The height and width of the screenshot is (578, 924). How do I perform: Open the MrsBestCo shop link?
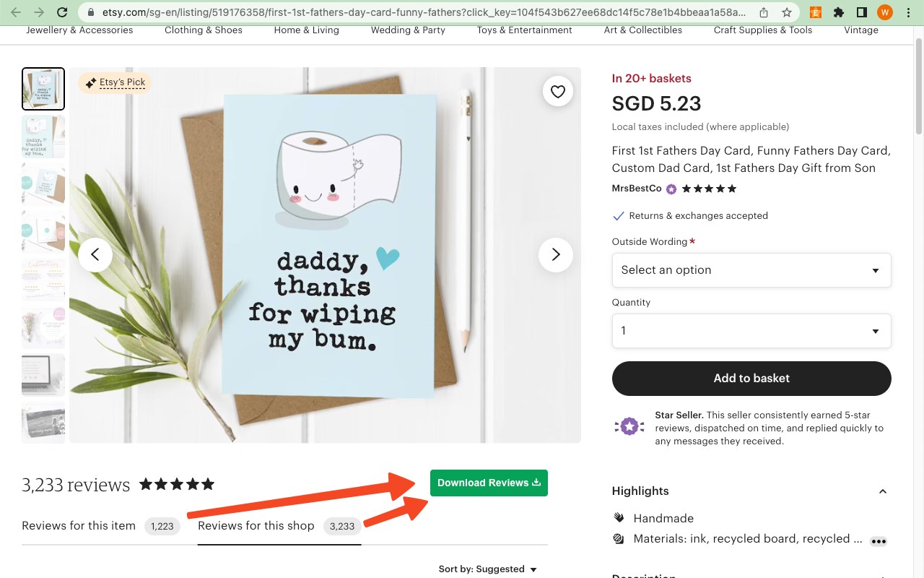coord(637,189)
